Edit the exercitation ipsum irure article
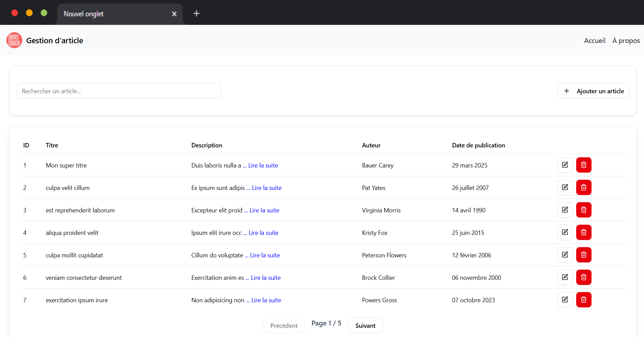The width and height of the screenshot is (644, 337). (565, 300)
